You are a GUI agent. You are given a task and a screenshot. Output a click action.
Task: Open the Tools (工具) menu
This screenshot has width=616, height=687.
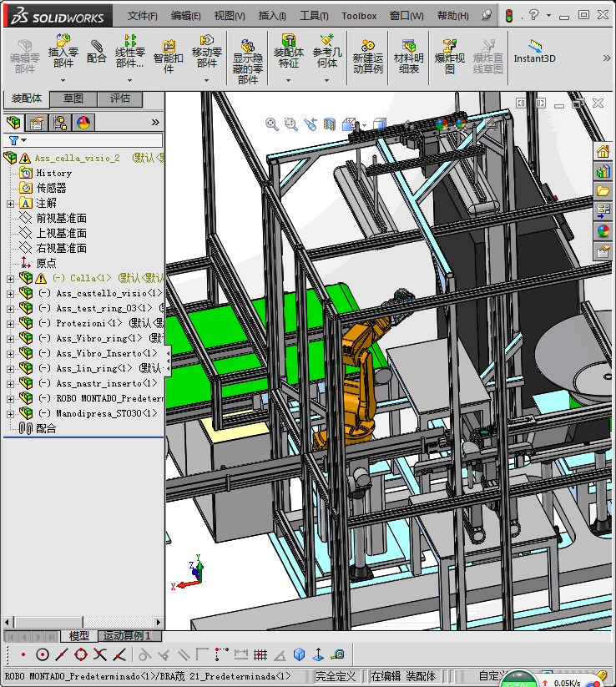click(314, 16)
